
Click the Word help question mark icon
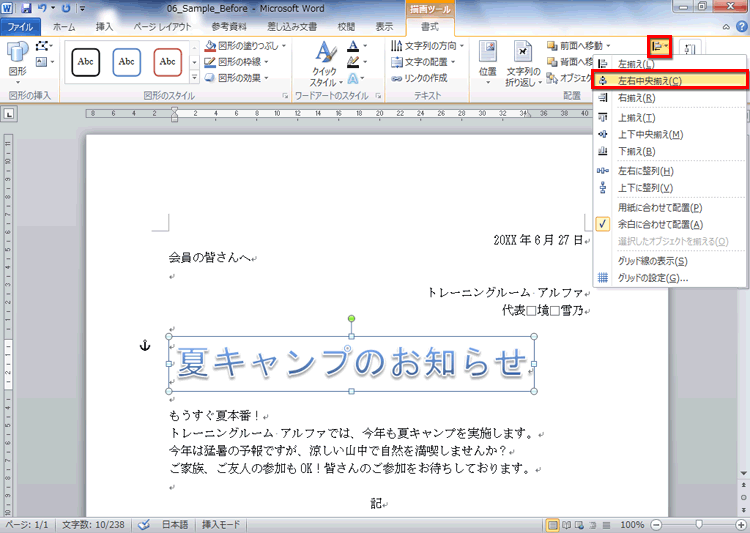(741, 26)
